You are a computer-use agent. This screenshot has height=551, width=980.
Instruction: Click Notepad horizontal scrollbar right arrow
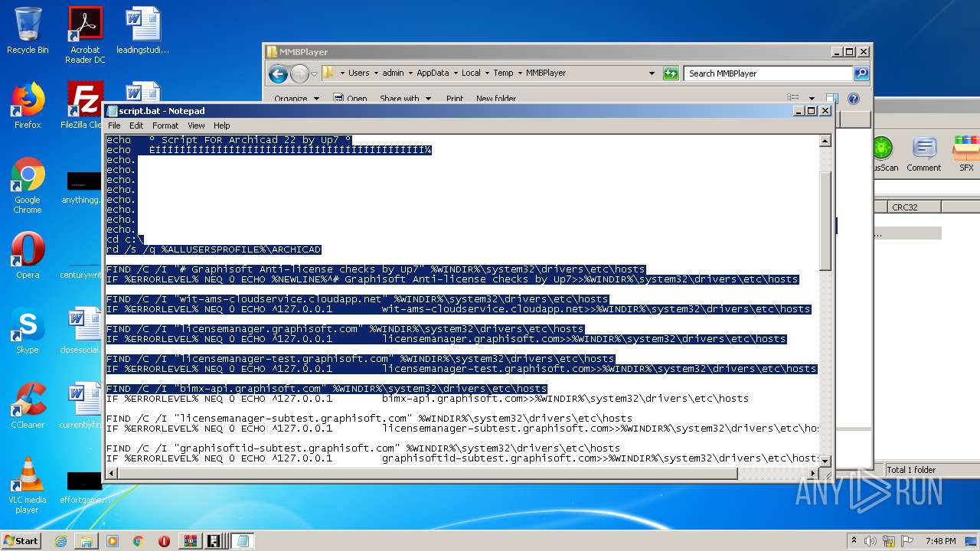[x=812, y=474]
